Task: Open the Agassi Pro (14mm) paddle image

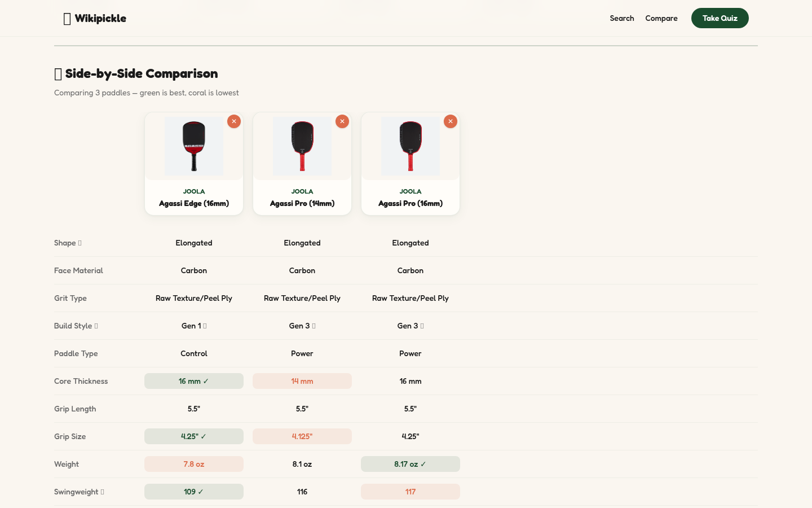Action: (x=302, y=146)
